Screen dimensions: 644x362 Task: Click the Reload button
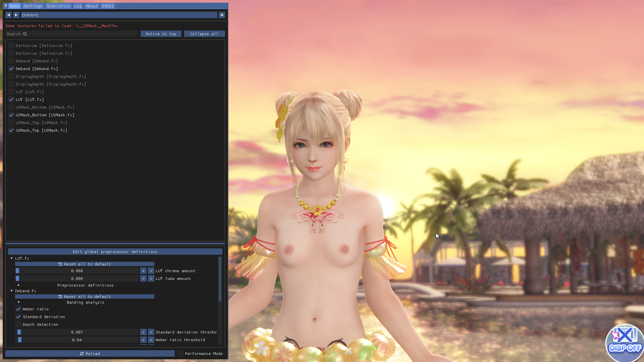click(x=90, y=354)
